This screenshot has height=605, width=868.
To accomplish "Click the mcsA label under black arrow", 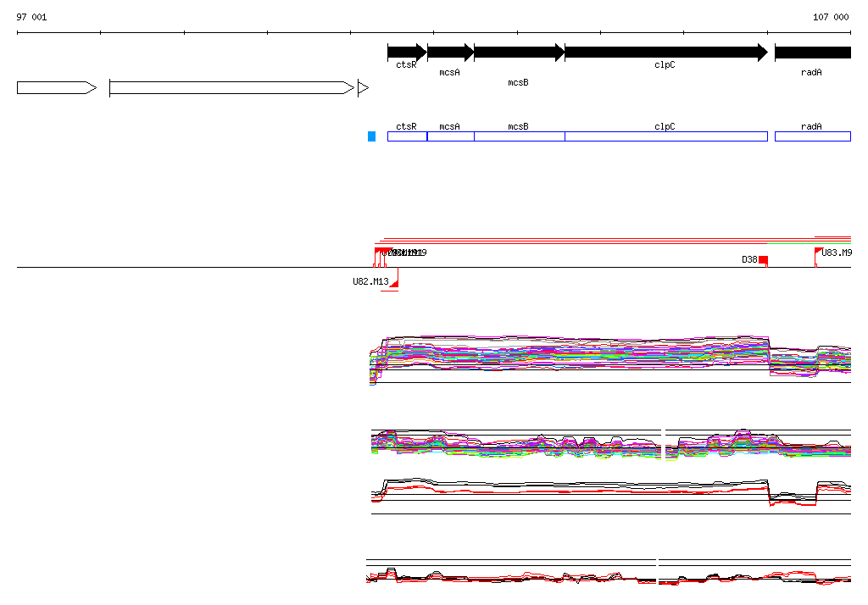I will point(449,73).
